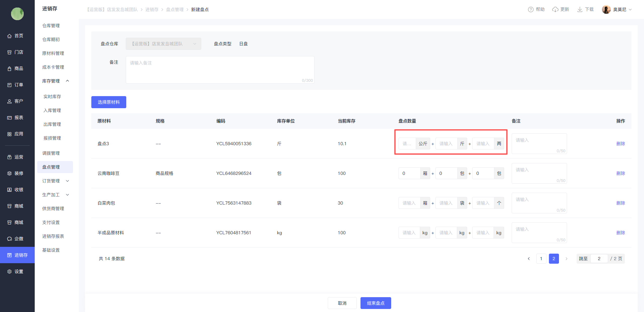The image size is (644, 312).
Task: Open the 实时库存 menu item
Action: tap(52, 97)
